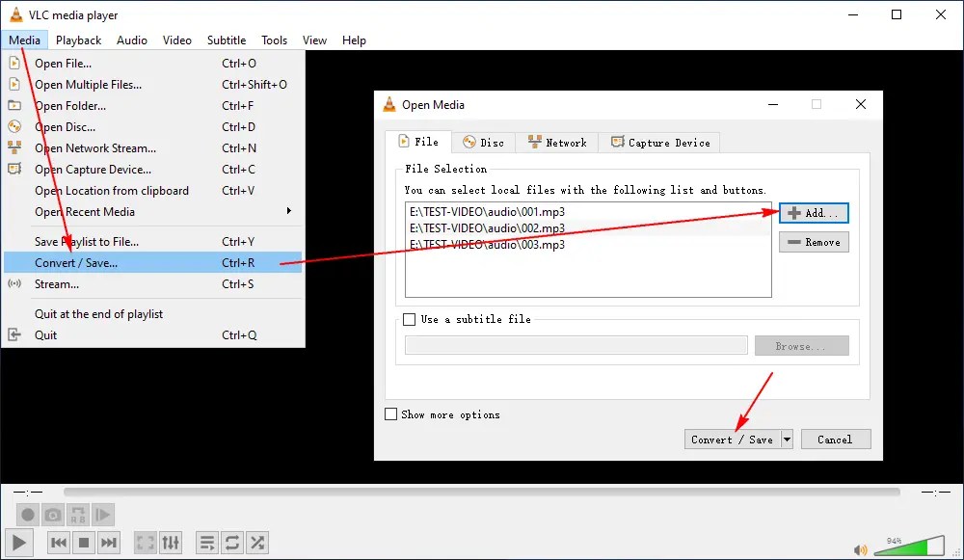Open the Playback menu
The image size is (964, 560).
click(78, 40)
